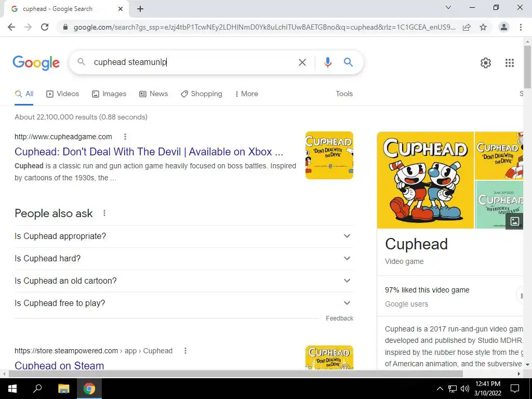Screen dimensions: 532x399
Task: Open the More search categories menu
Action: click(x=247, y=94)
